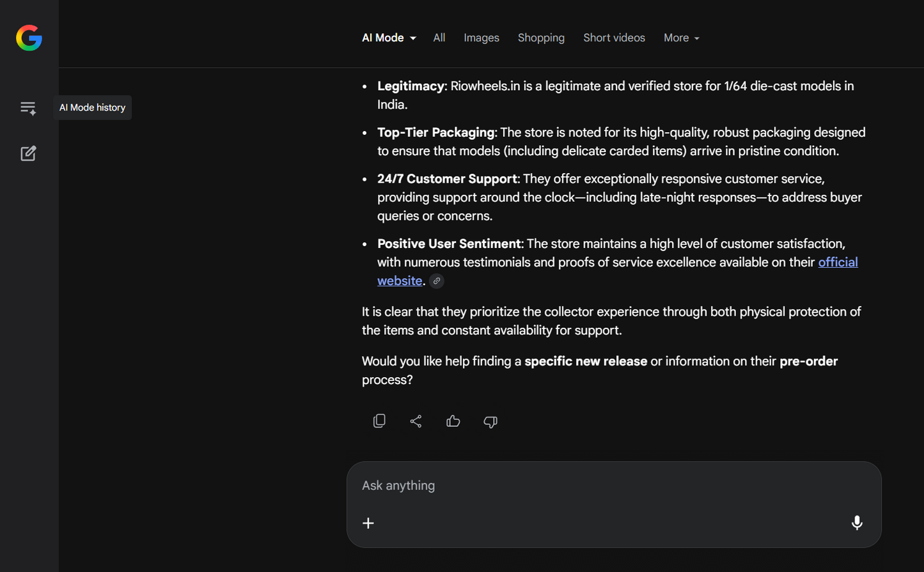Click the Google logo
924x572 pixels.
tap(29, 38)
